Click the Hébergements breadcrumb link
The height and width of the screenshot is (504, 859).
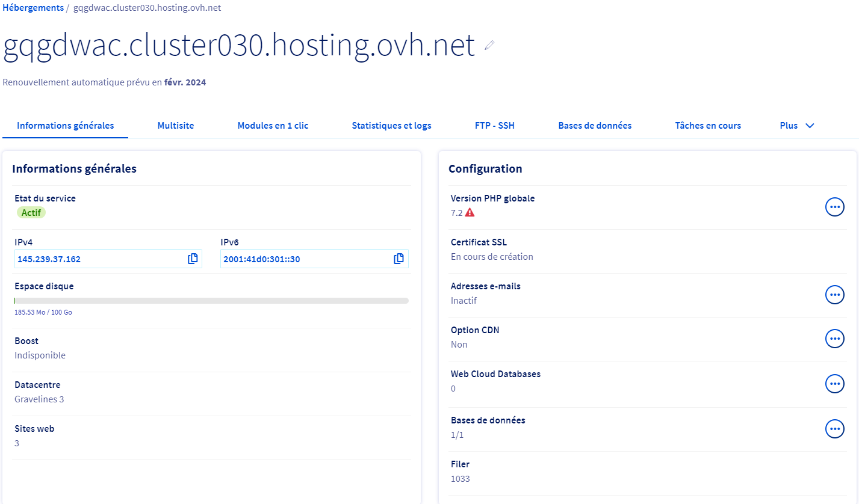click(x=33, y=8)
